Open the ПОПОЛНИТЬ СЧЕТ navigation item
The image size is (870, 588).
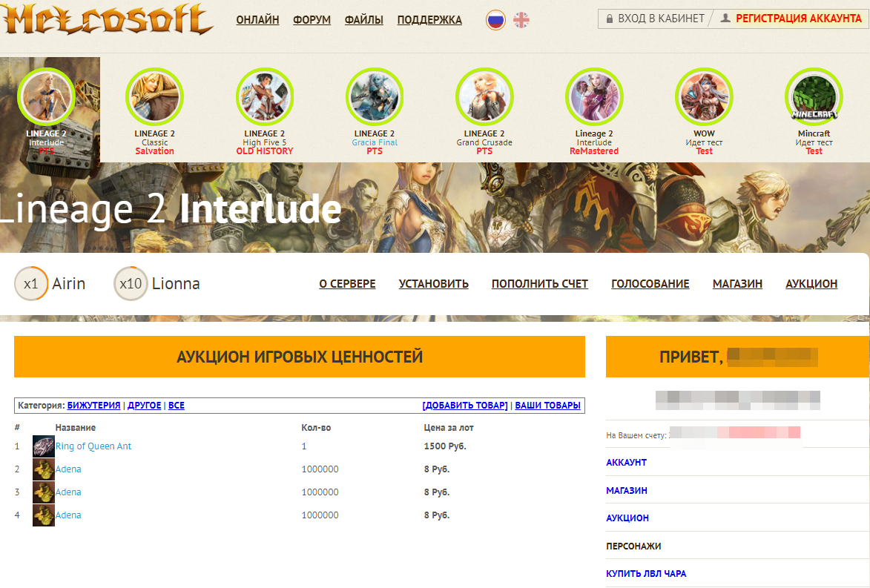539,284
